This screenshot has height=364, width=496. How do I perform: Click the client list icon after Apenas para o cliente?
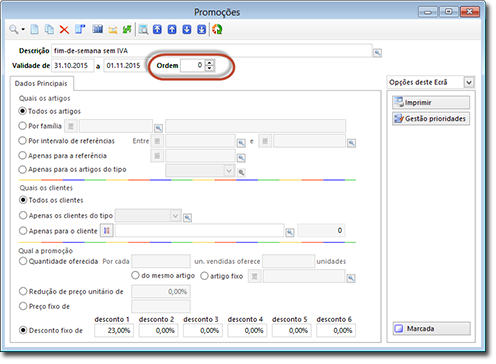[107, 231]
